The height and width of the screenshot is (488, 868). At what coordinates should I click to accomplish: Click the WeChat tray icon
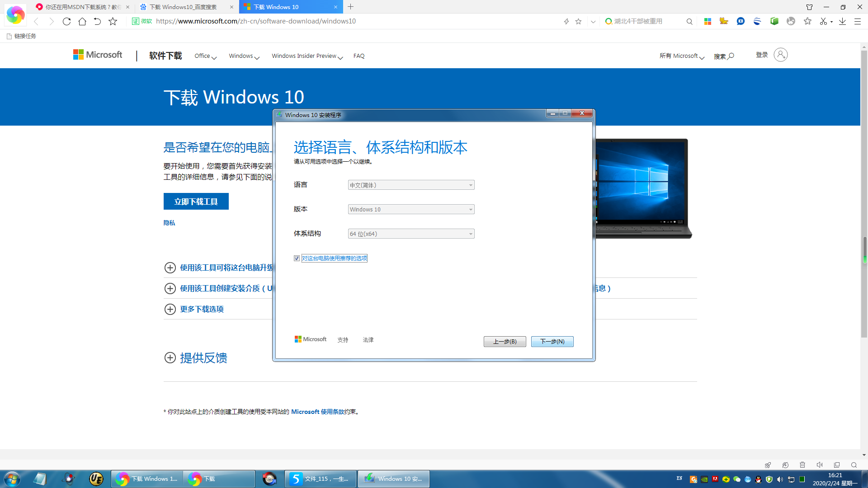coord(737,479)
